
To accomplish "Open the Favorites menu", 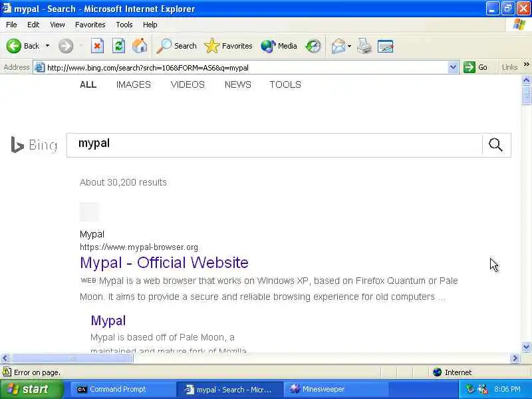I will tap(90, 25).
